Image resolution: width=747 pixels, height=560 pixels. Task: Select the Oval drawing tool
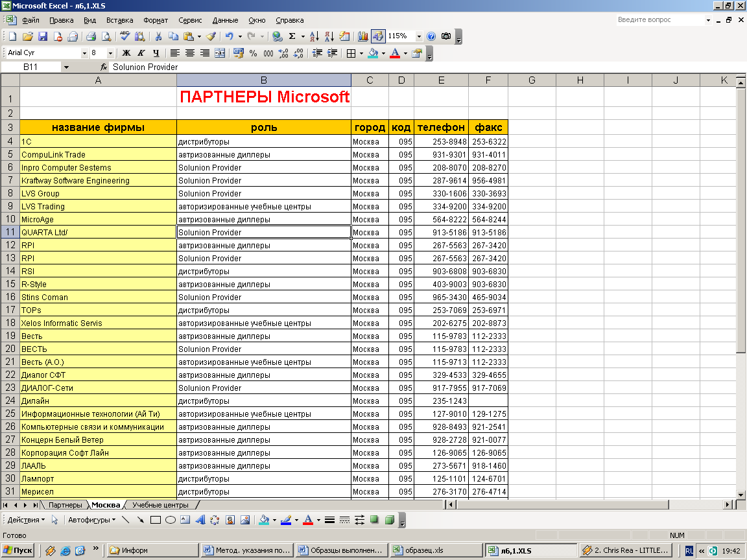[x=171, y=520]
